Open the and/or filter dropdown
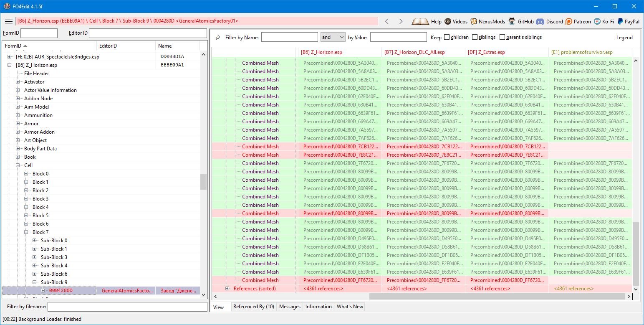This screenshot has height=325, width=644. (x=333, y=37)
